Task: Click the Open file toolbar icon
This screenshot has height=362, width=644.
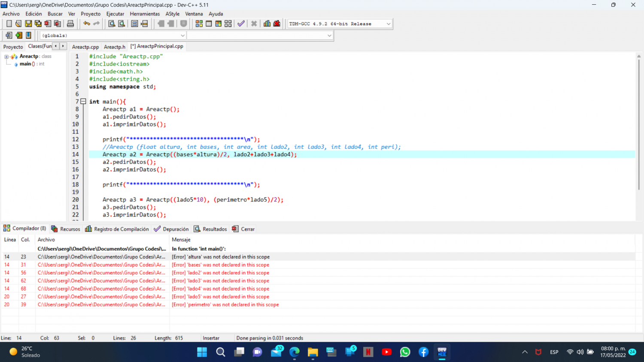Action: click(x=18, y=24)
